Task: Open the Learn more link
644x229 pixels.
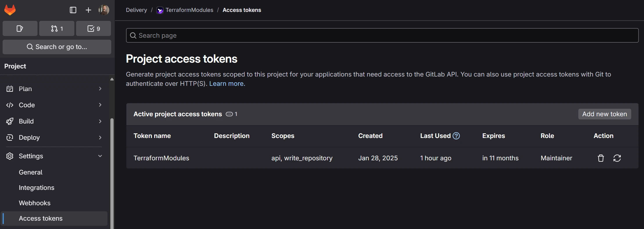Action: click(x=227, y=83)
